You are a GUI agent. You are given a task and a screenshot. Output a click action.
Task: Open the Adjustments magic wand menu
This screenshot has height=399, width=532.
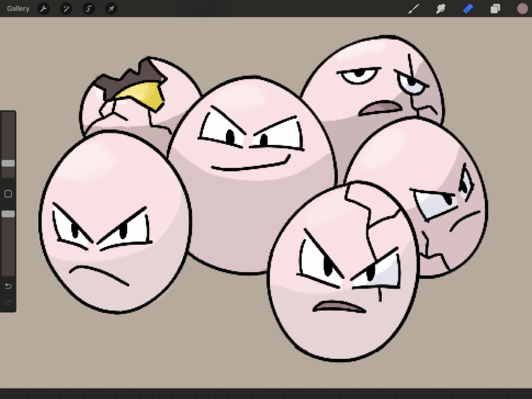pyautogui.click(x=66, y=8)
